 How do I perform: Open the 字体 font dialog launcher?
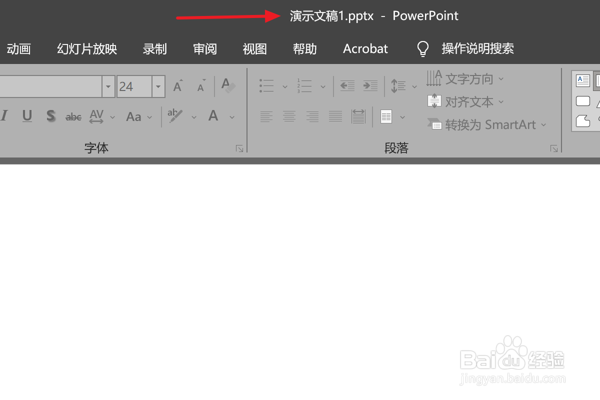click(240, 149)
